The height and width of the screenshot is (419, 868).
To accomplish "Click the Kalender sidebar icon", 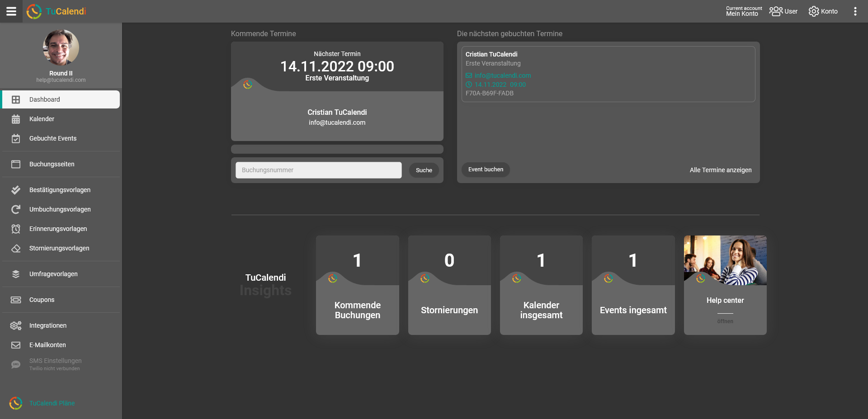I will pyautogui.click(x=16, y=119).
